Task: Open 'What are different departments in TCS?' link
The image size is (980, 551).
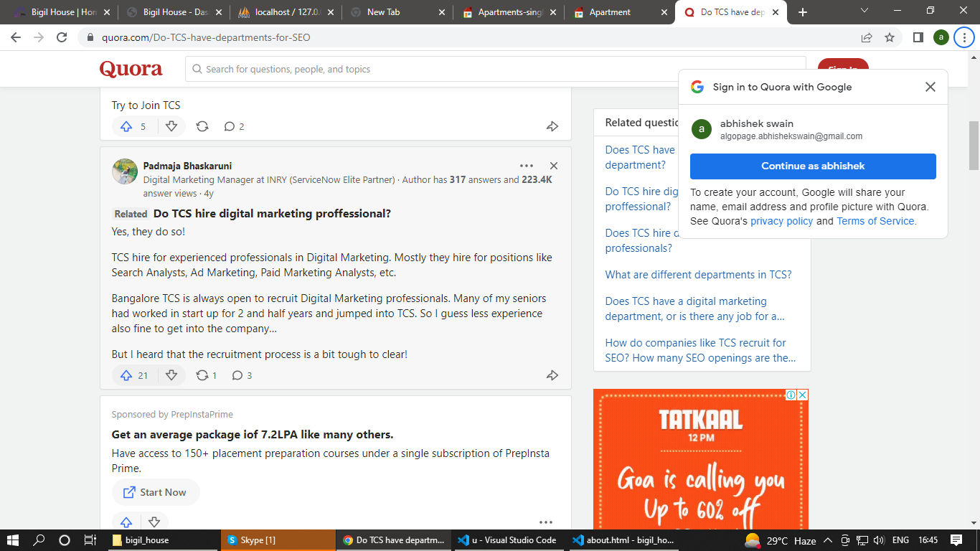Action: [x=698, y=275]
